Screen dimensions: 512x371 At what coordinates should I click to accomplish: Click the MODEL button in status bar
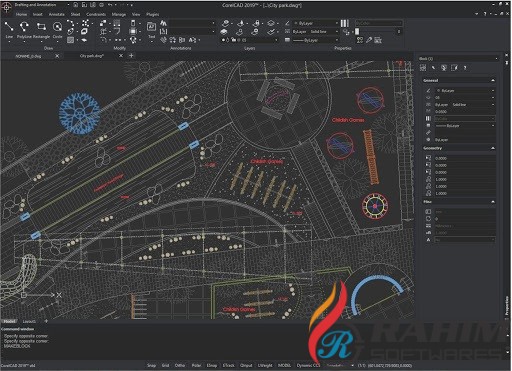click(284, 365)
